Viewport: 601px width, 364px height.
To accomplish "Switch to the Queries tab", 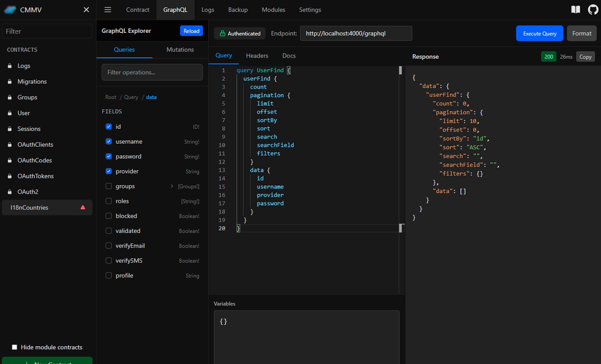I will pyautogui.click(x=124, y=50).
